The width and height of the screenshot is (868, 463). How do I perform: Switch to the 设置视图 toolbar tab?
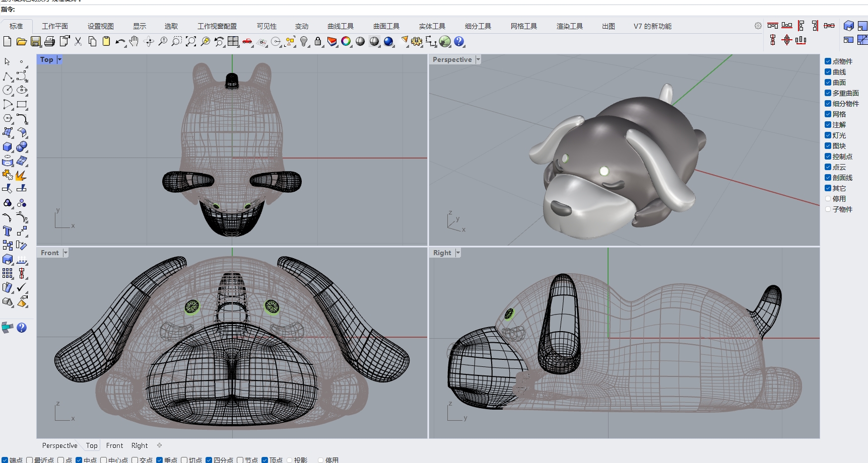pos(101,26)
